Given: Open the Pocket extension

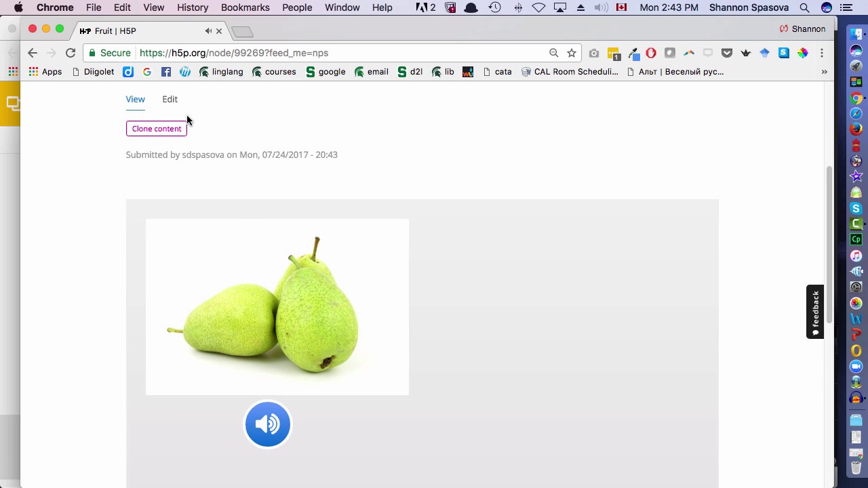Looking at the screenshot, I should tap(727, 53).
